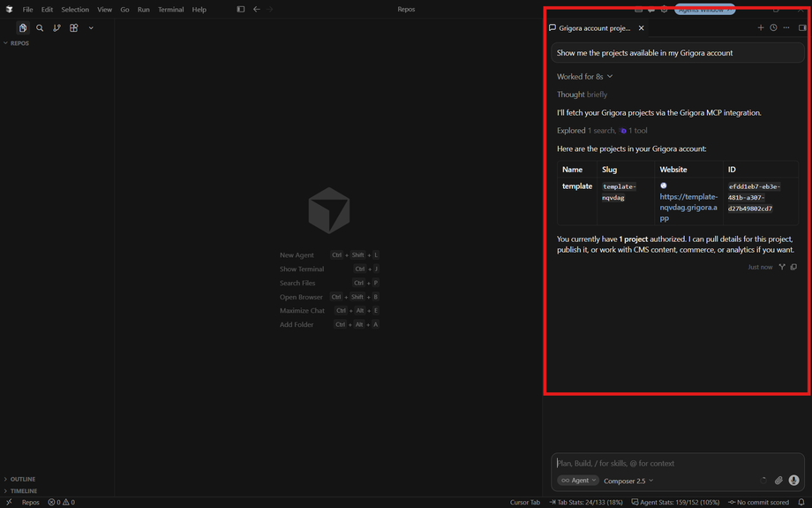Open errors and warnings status indicator
Screen dimensions: 812x508
(61, 503)
